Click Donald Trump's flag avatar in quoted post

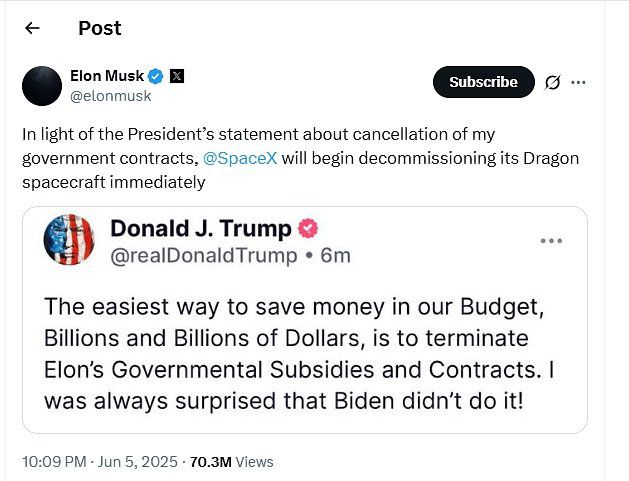click(x=69, y=240)
